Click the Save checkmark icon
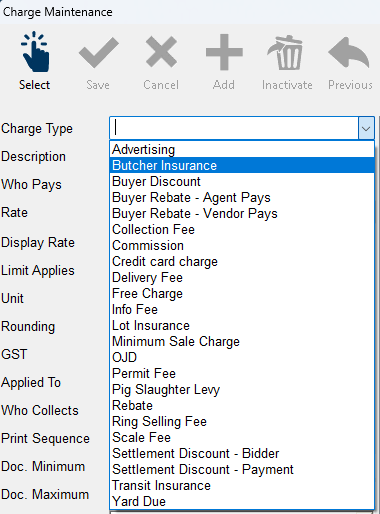Viewport: 380px width, 514px height. [x=99, y=53]
